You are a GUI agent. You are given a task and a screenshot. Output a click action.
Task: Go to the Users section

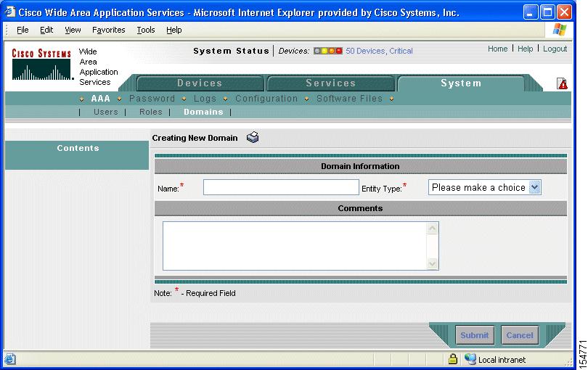(x=106, y=112)
